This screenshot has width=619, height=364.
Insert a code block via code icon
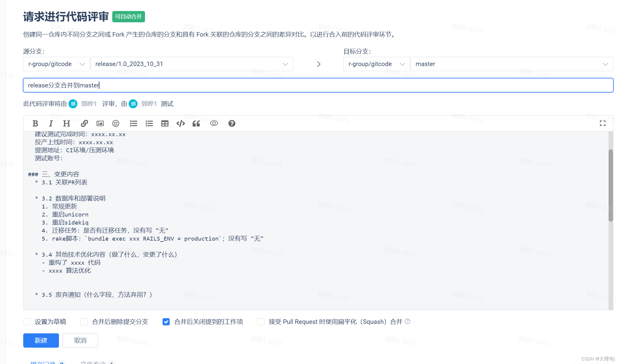[181, 123]
